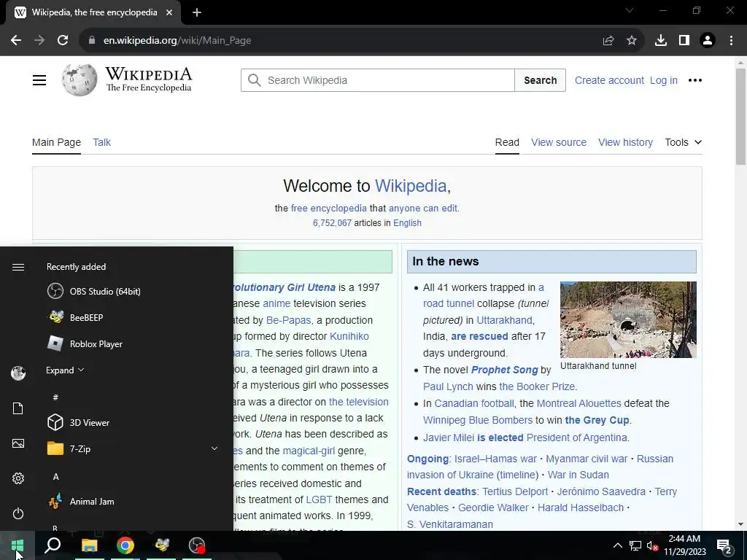Share this page using the share icon
The image size is (747, 560).
(x=608, y=41)
